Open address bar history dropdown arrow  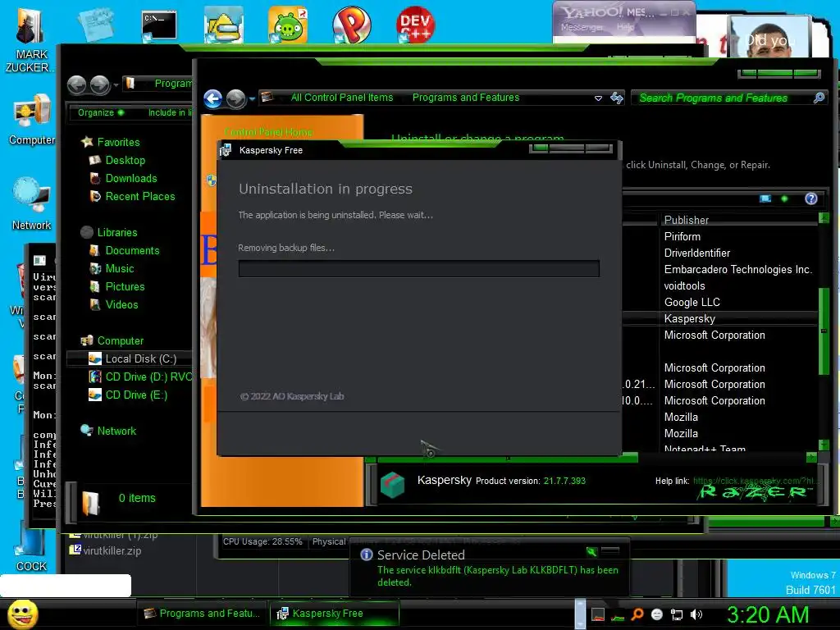coord(598,98)
